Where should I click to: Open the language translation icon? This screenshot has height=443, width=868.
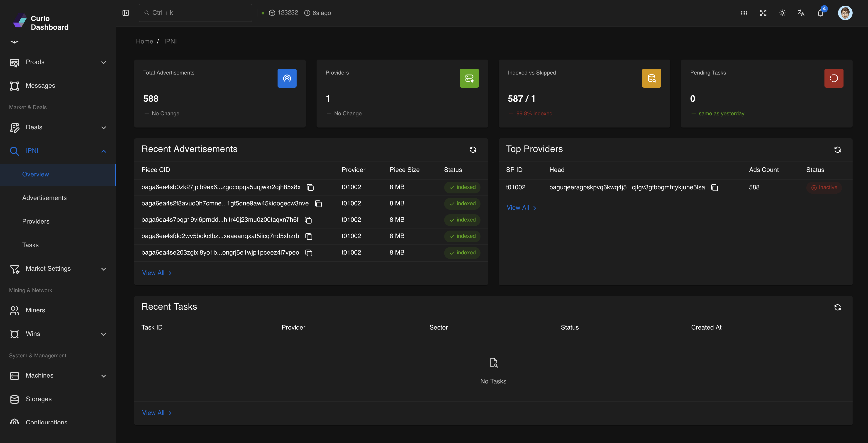(801, 13)
